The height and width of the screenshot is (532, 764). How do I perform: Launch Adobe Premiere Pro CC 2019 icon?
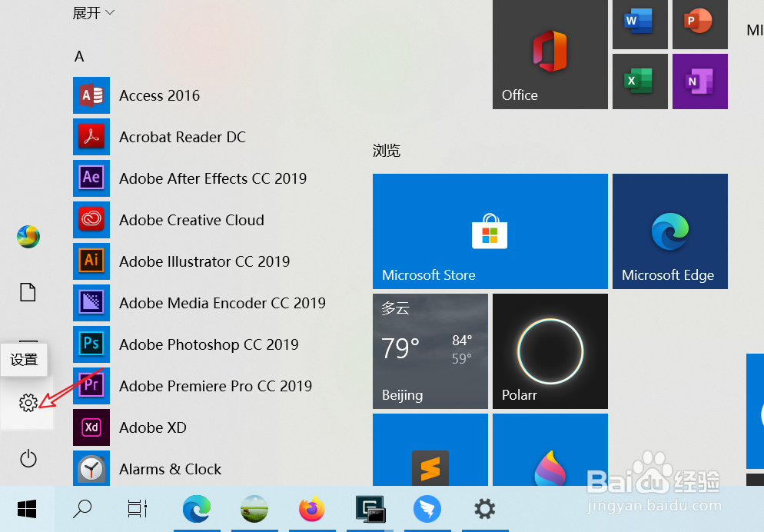point(91,386)
